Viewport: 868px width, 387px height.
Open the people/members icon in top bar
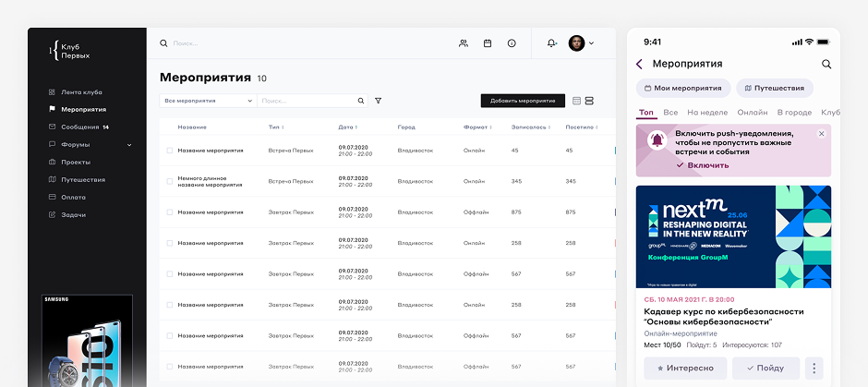pos(464,43)
